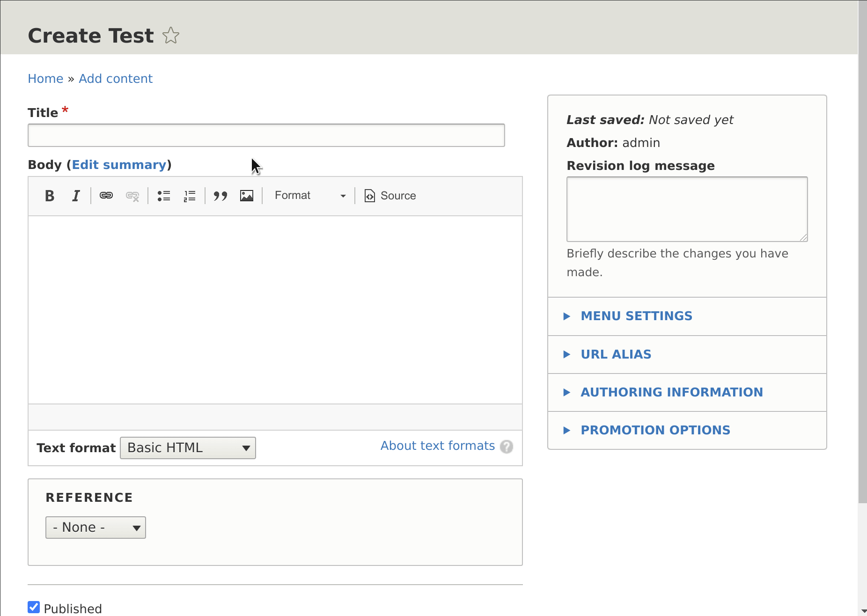Image resolution: width=867 pixels, height=616 pixels.
Task: Open the Reference dropdown set to None
Action: click(96, 527)
